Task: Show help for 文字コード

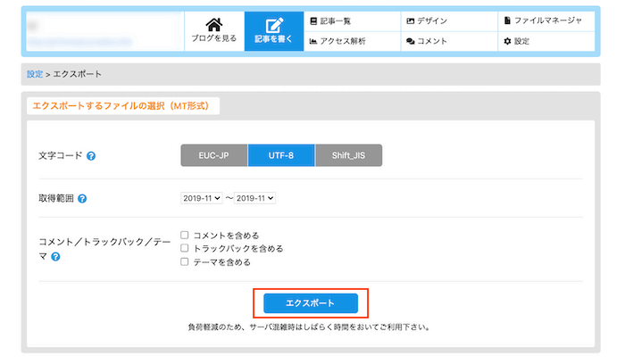Action: 91,156
